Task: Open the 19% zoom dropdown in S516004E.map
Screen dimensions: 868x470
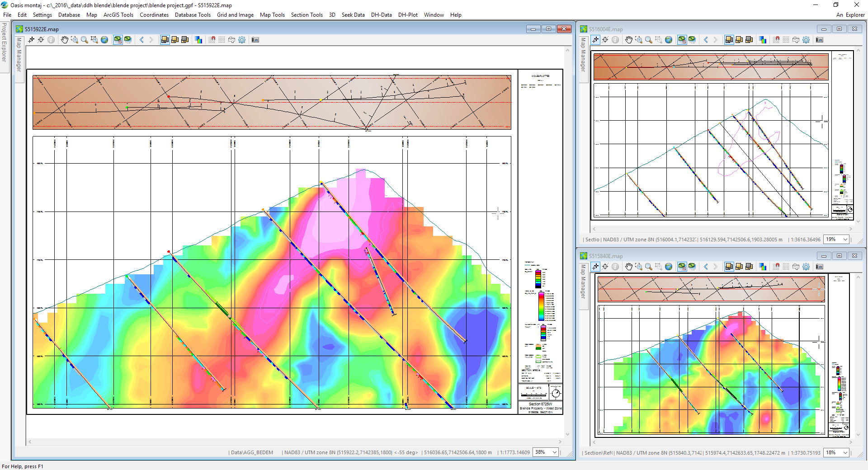Action: tap(845, 240)
